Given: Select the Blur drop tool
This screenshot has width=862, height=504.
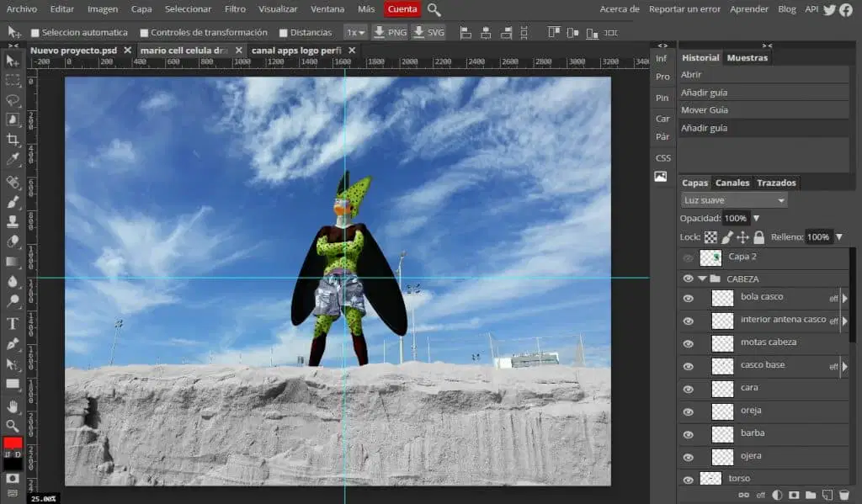Looking at the screenshot, I should pyautogui.click(x=12, y=281).
